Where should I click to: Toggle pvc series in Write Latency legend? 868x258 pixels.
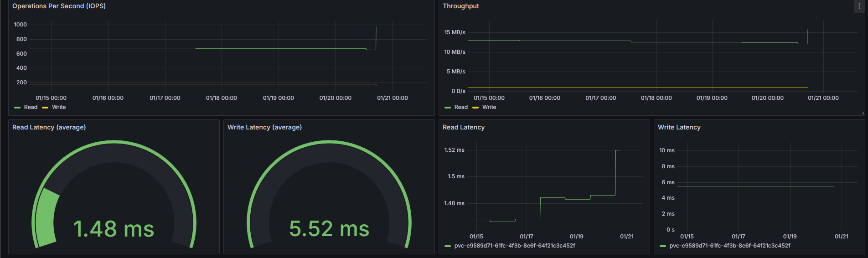click(x=730, y=246)
